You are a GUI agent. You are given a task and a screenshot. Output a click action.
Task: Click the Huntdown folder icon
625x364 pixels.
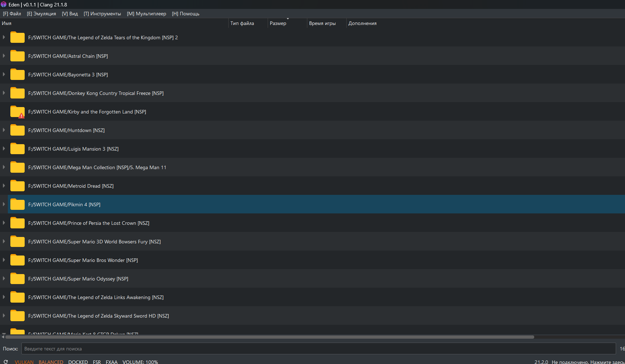tap(17, 130)
